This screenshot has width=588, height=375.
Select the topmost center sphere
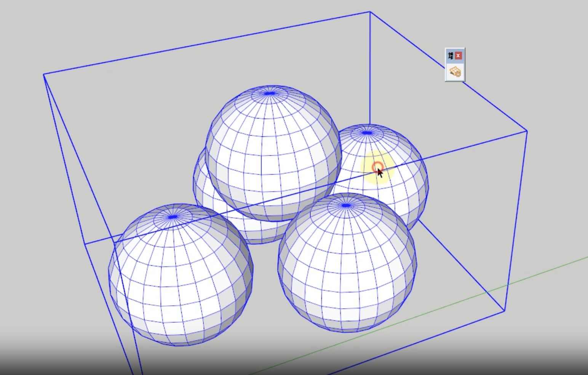tap(273, 152)
